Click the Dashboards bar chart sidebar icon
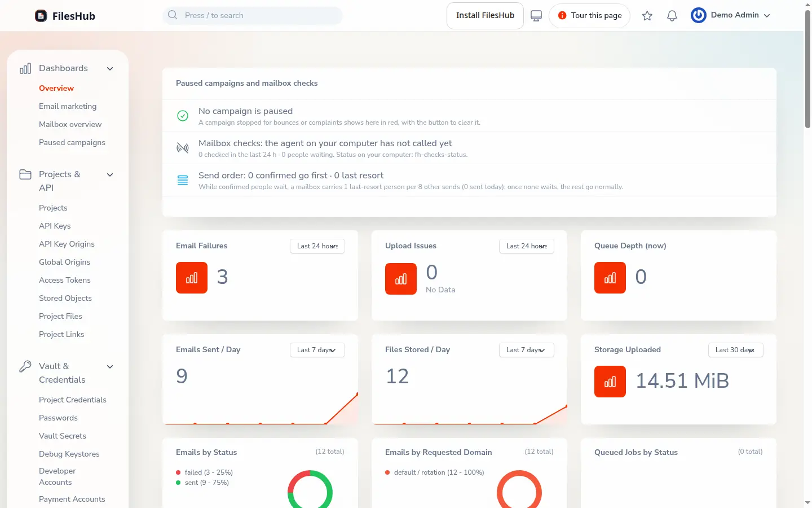This screenshot has height=508, width=812. [x=25, y=69]
